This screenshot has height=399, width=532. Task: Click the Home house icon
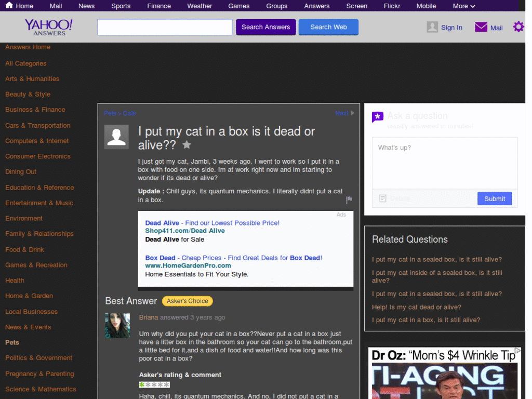tap(9, 5)
